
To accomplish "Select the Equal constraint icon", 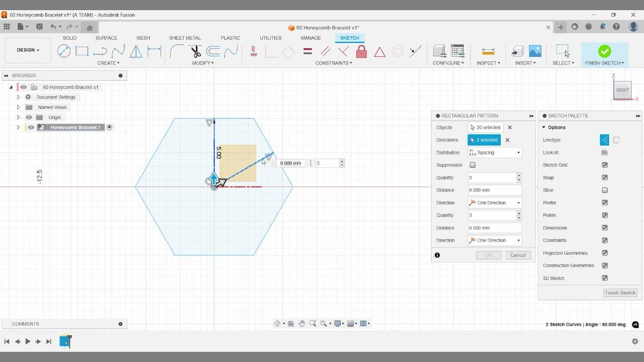I will tap(308, 51).
